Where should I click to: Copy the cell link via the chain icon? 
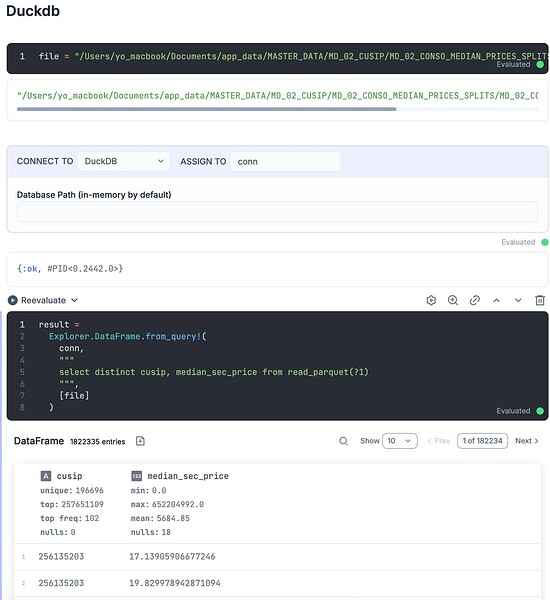pos(475,300)
